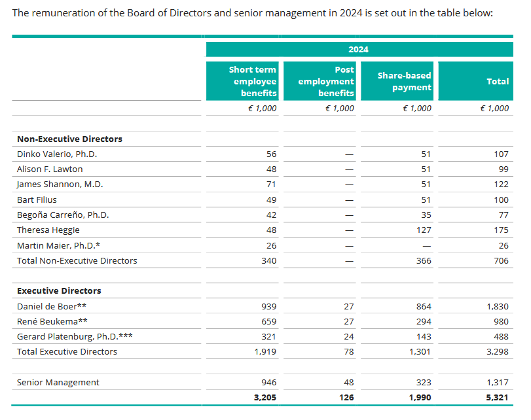This screenshot has height=420, width=531.
Task: Click the Martin Maier, Ph.D.* entry
Action: coord(54,245)
